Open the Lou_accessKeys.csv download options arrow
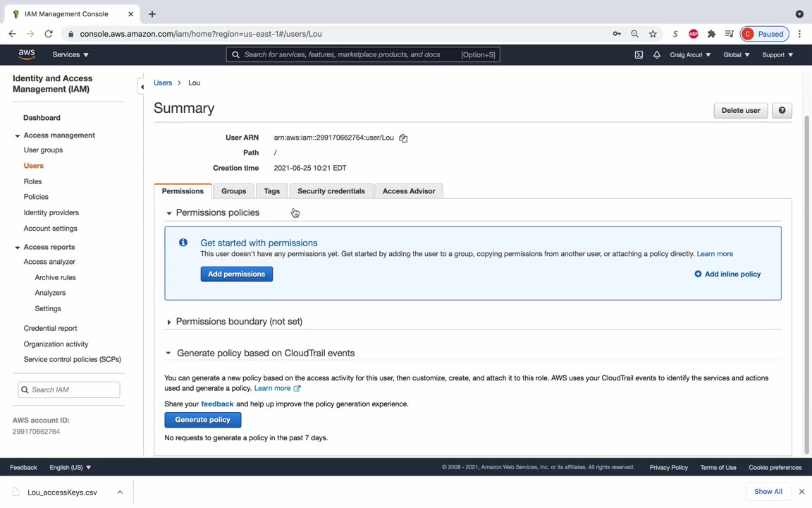Viewport: 812px width, 508px height. (120, 492)
